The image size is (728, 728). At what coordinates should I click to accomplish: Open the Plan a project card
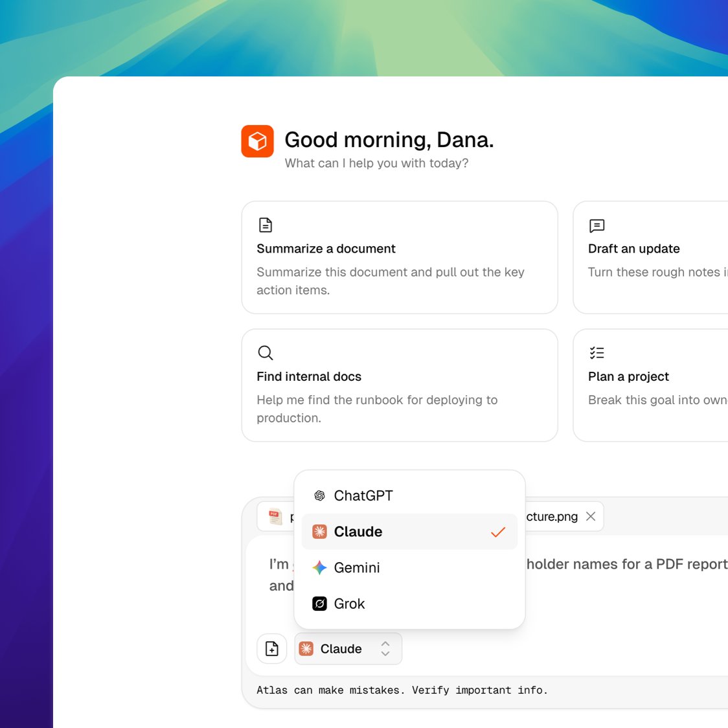coord(650,385)
